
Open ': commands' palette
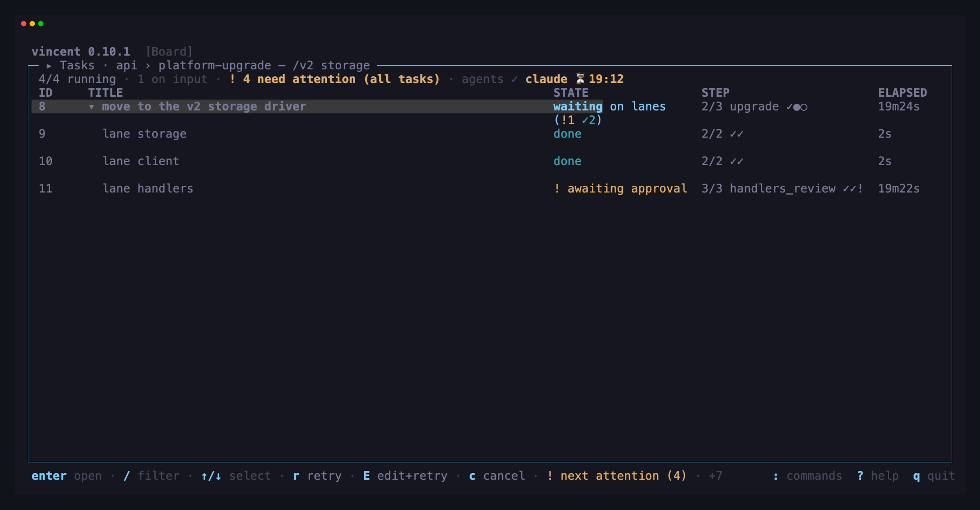pyautogui.click(x=807, y=476)
